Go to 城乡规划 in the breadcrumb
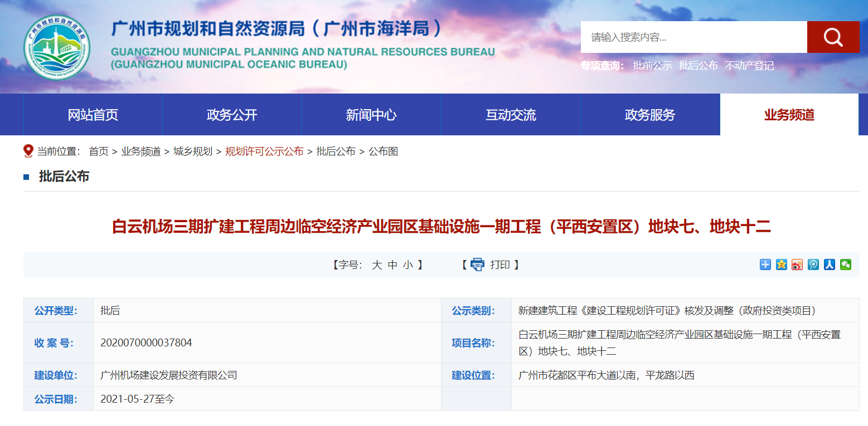Image resolution: width=868 pixels, height=426 pixels. [193, 151]
